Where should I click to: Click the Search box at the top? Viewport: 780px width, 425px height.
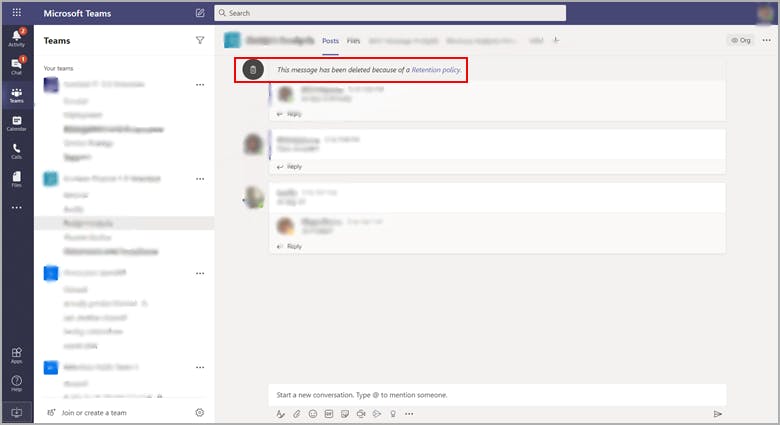coord(390,13)
